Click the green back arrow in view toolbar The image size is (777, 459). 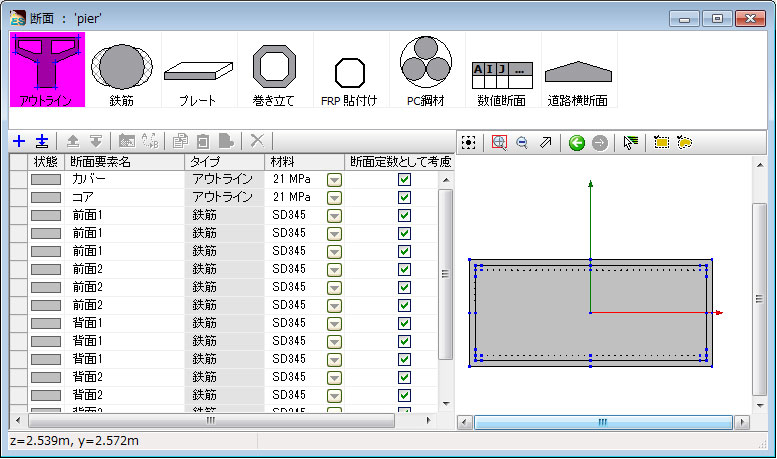577,143
